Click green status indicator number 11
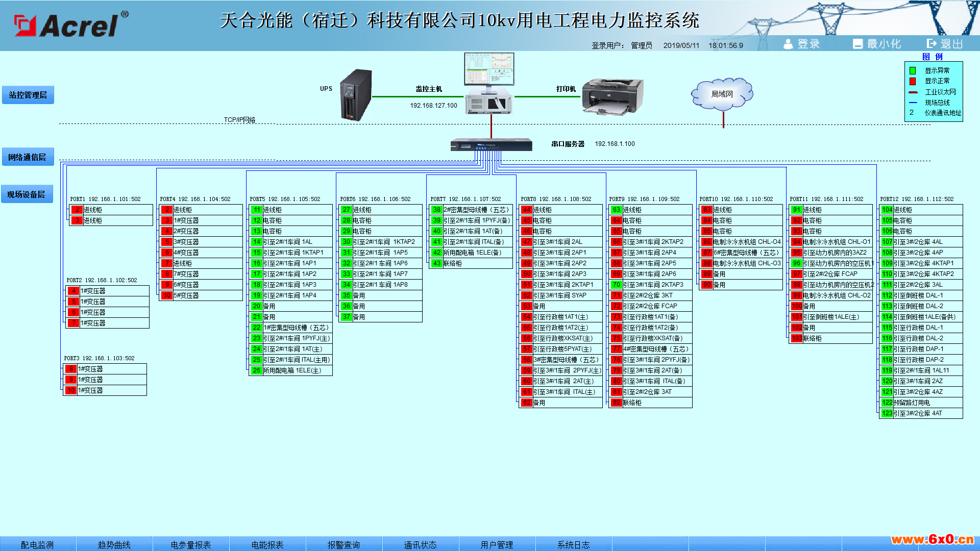The width and height of the screenshot is (980, 551). pyautogui.click(x=256, y=210)
